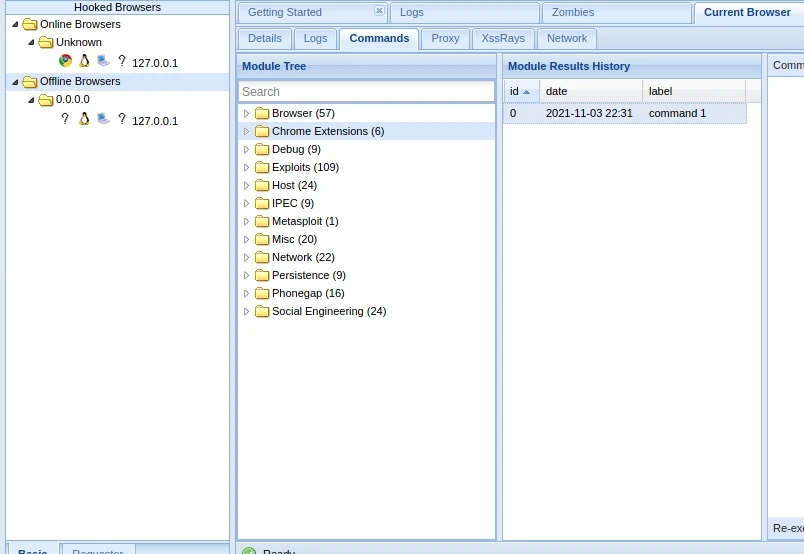Screen dimensions: 804x554
Task: Expand the Browser (57) module category
Action: click(x=246, y=113)
